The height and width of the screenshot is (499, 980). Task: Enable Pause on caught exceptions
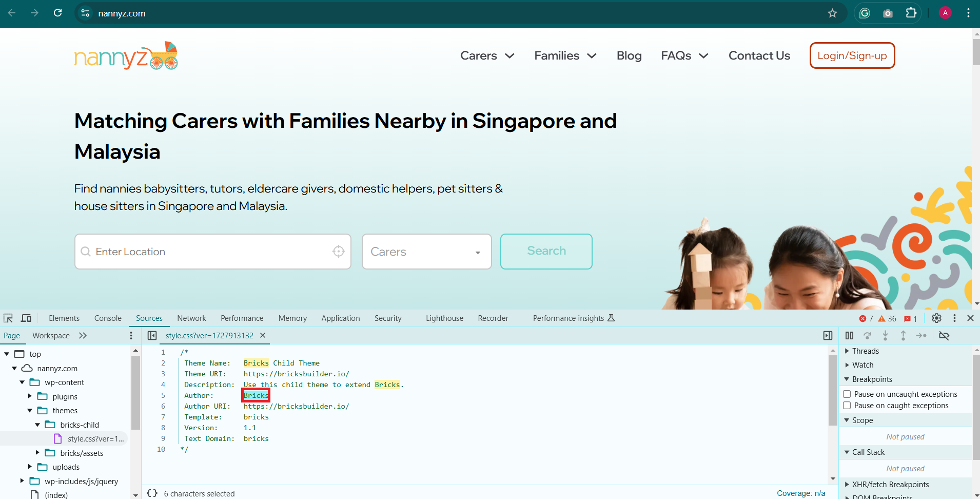click(x=847, y=405)
